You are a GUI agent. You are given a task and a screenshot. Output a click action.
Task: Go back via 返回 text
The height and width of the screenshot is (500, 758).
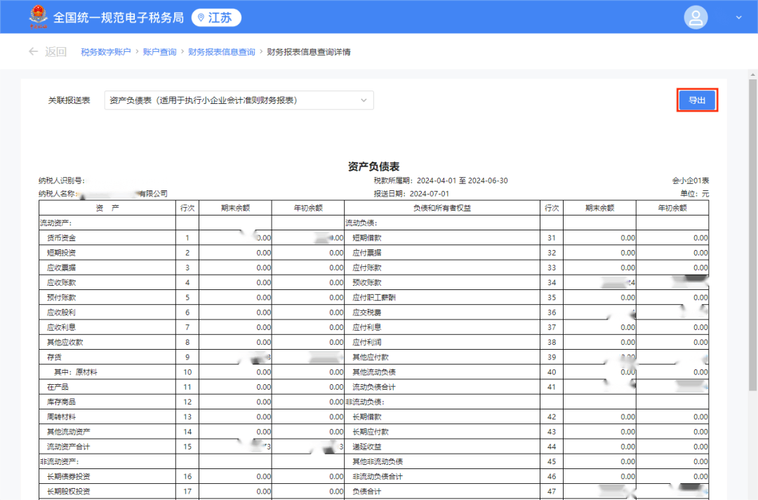(x=56, y=52)
